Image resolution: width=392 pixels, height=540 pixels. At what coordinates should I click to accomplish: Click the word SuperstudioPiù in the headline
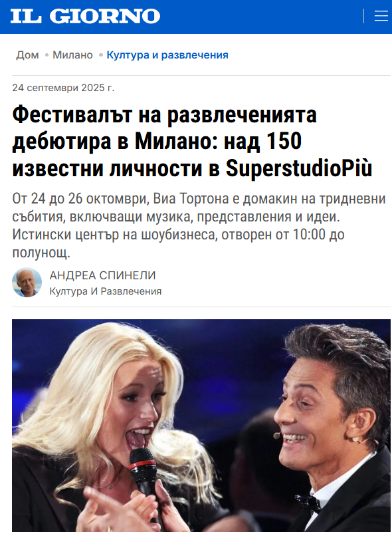click(299, 168)
